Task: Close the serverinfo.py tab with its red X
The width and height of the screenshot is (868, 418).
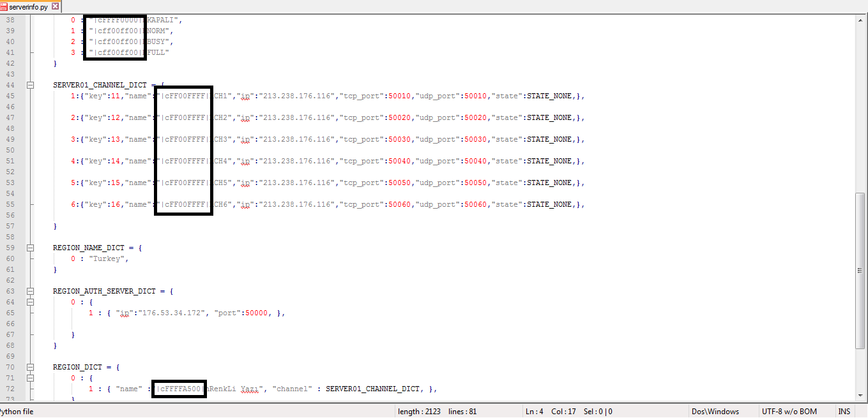Action: tap(54, 6)
